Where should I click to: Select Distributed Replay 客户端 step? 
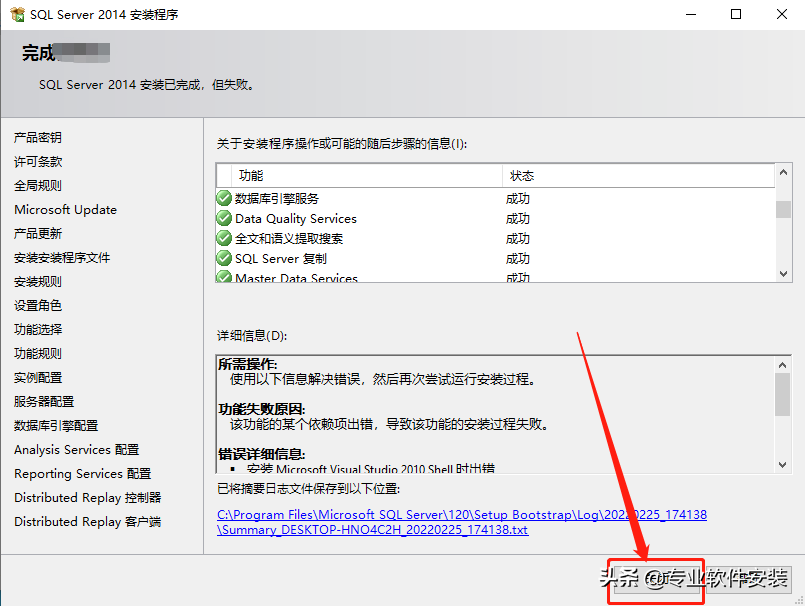(x=88, y=522)
